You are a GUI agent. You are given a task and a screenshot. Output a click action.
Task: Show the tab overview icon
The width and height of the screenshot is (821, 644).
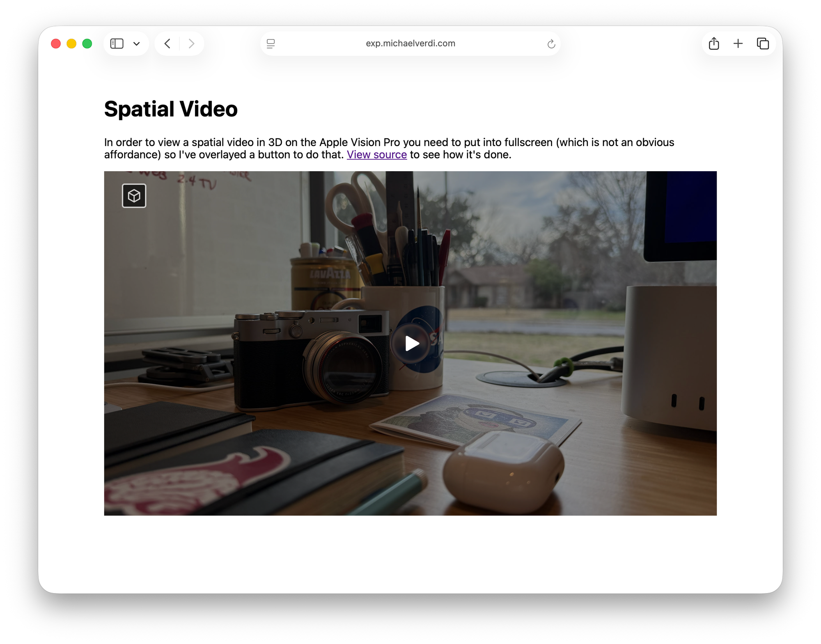click(763, 44)
